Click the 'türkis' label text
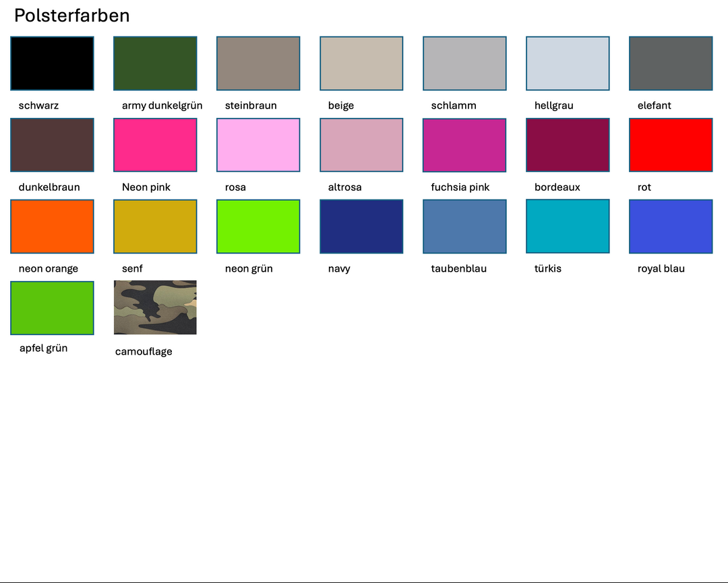 [548, 268]
